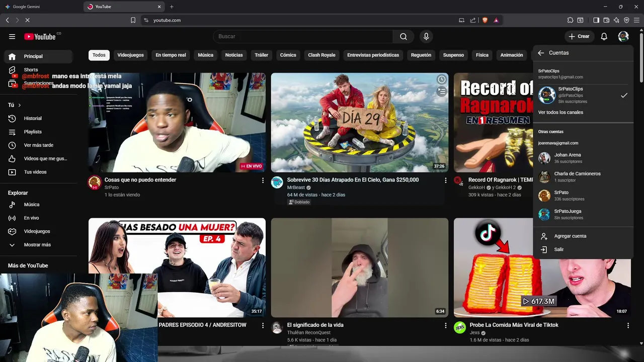Select checked SrPatoClips account
The width and height of the screenshot is (644, 362).
[583, 95]
